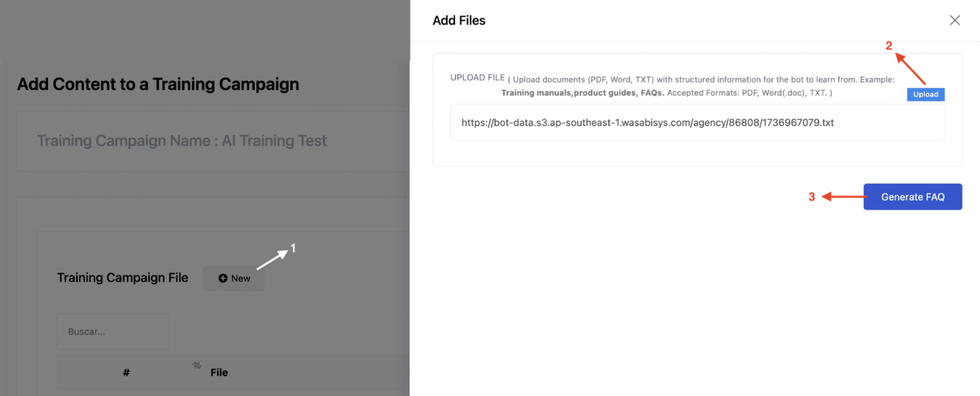The height and width of the screenshot is (396, 980).
Task: Click the sort arrows icon near File
Action: (197, 366)
